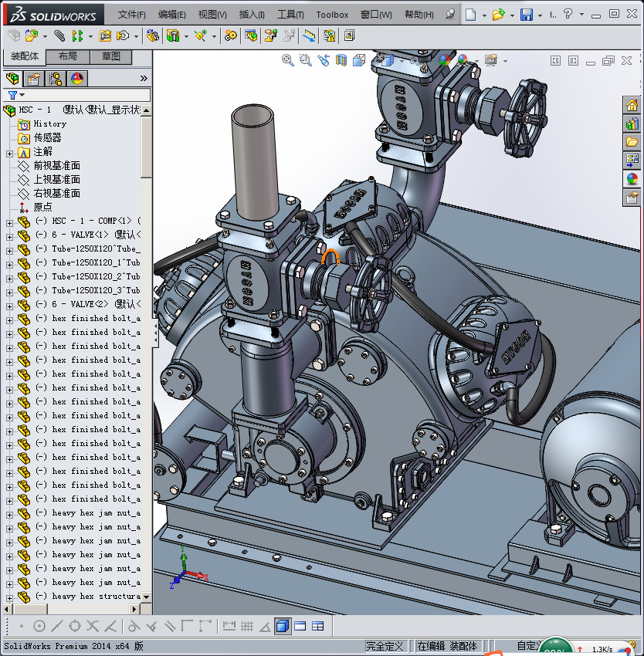Screen dimensions: 644x656
Task: Click the Zoom to Fit magnifier icon
Action: [x=288, y=59]
